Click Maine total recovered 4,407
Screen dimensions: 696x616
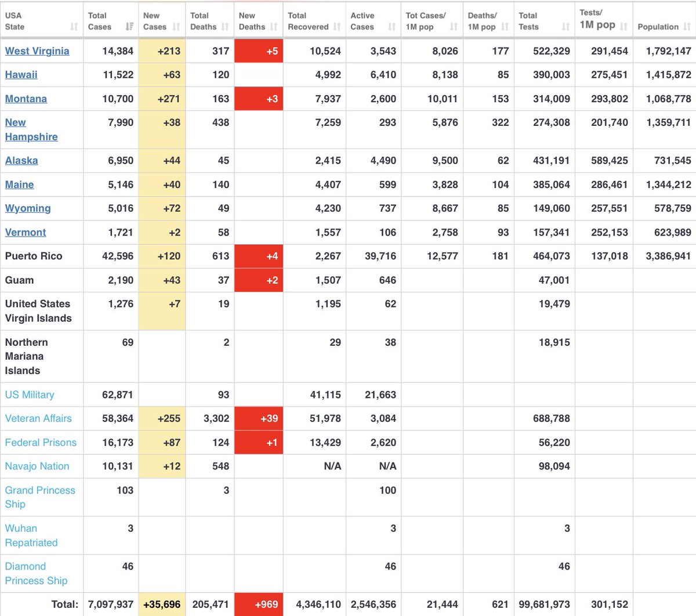(328, 184)
